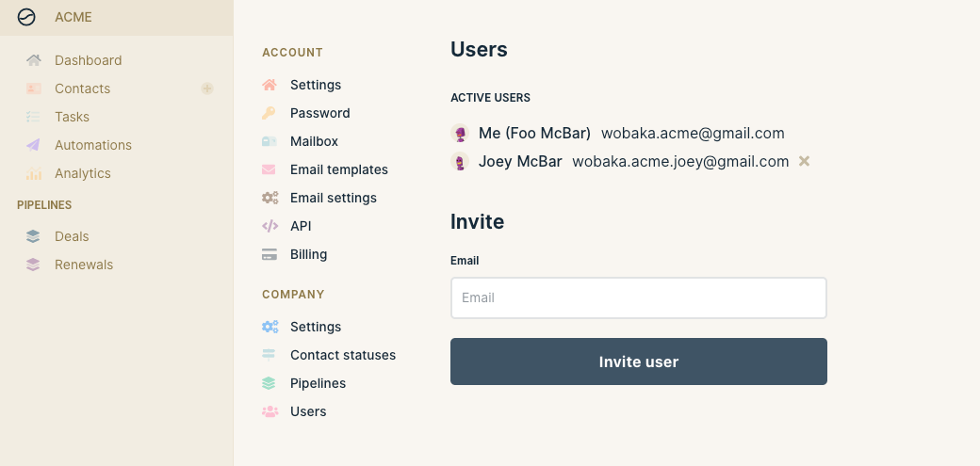Open Tasks in left sidebar
The height and width of the screenshot is (466, 980).
72,117
